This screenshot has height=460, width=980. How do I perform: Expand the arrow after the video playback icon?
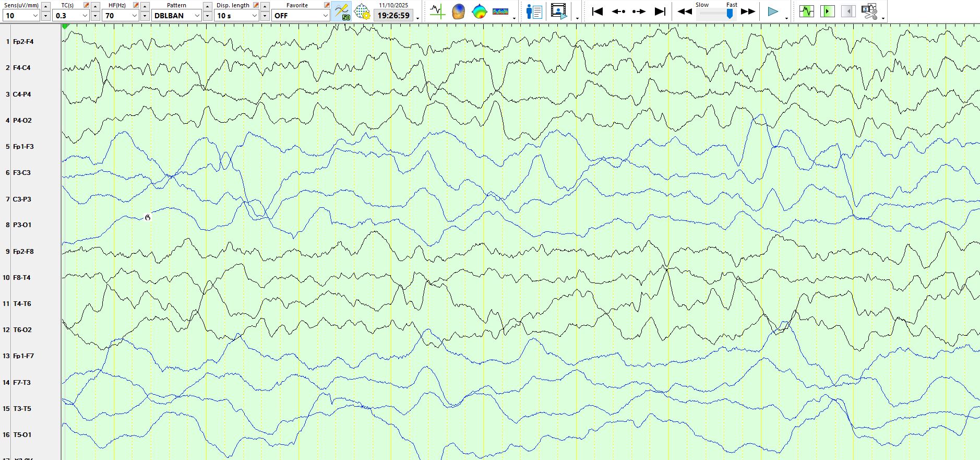[x=577, y=18]
